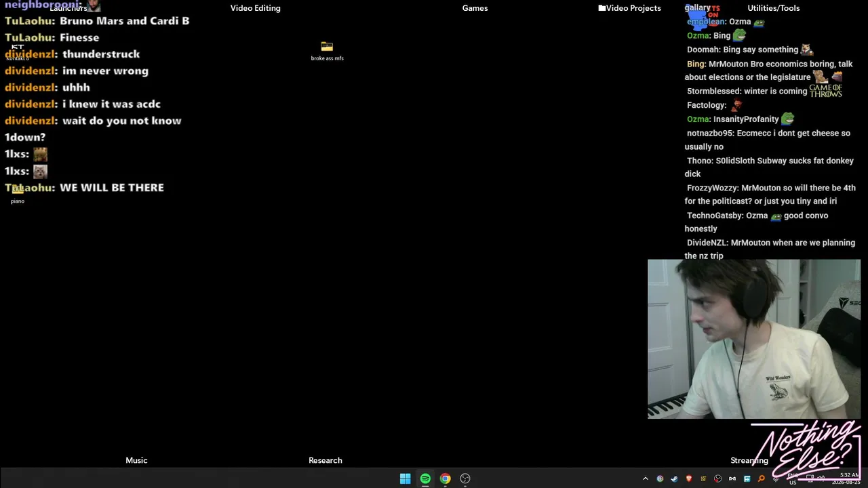Open the 'piano' folder on desktop
The height and width of the screenshot is (488, 868).
pos(18,194)
